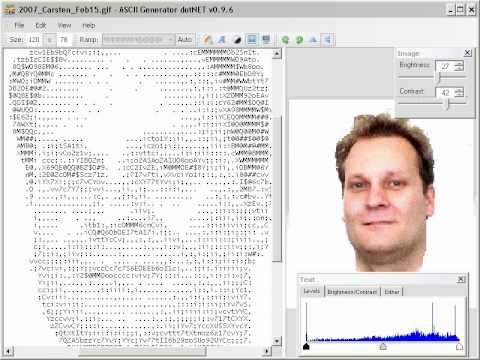Toggle the Text widget monitor icon
Screen dimensions: 480x360
point(266,40)
